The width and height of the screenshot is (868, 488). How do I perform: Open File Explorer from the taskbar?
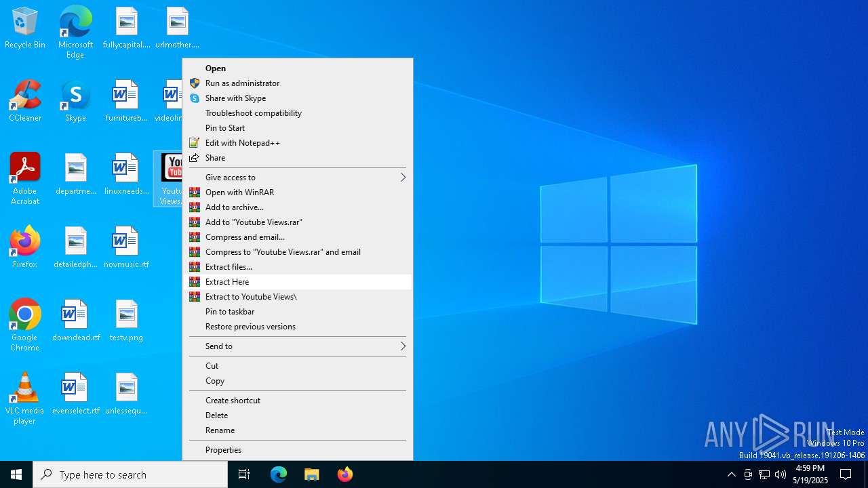[311, 474]
